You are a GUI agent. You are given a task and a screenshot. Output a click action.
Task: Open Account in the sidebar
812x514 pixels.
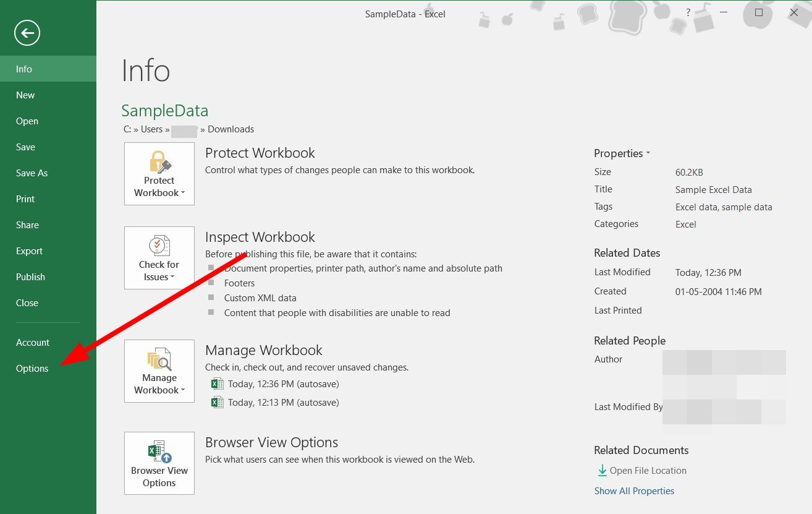(x=48, y=342)
